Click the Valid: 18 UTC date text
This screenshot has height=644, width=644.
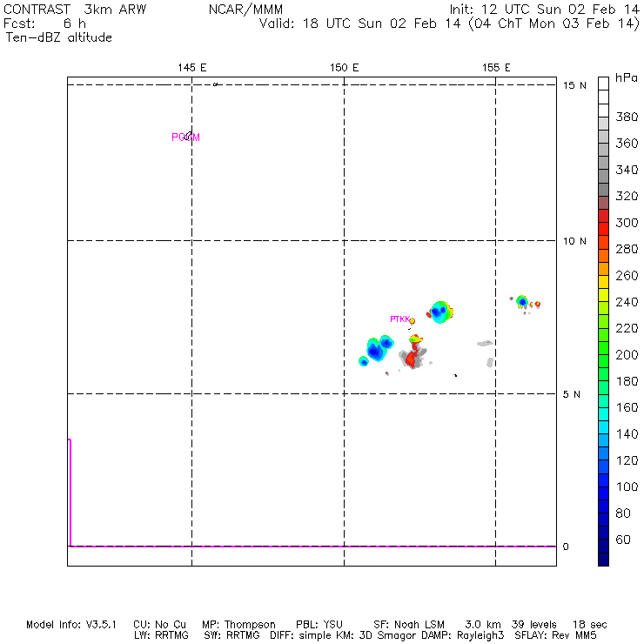(x=449, y=23)
